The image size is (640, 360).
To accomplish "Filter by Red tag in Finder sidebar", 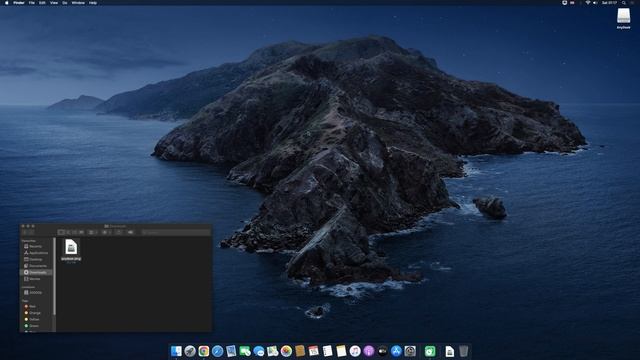I will 36,306.
